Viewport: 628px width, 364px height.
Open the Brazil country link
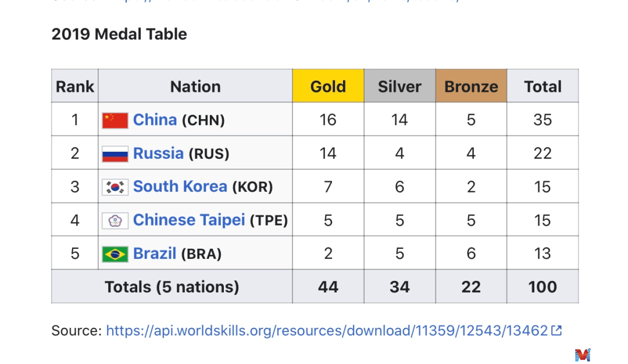pos(155,254)
